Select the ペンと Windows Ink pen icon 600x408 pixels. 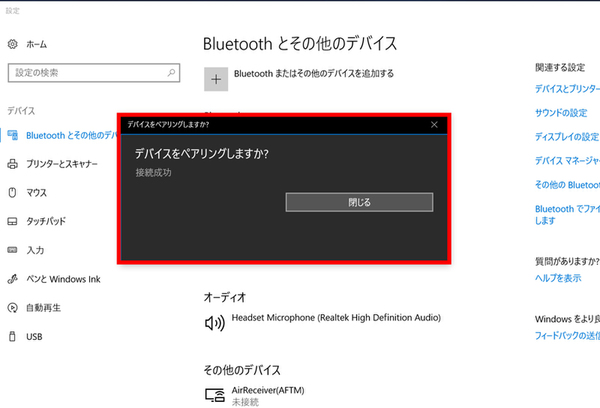tap(13, 279)
